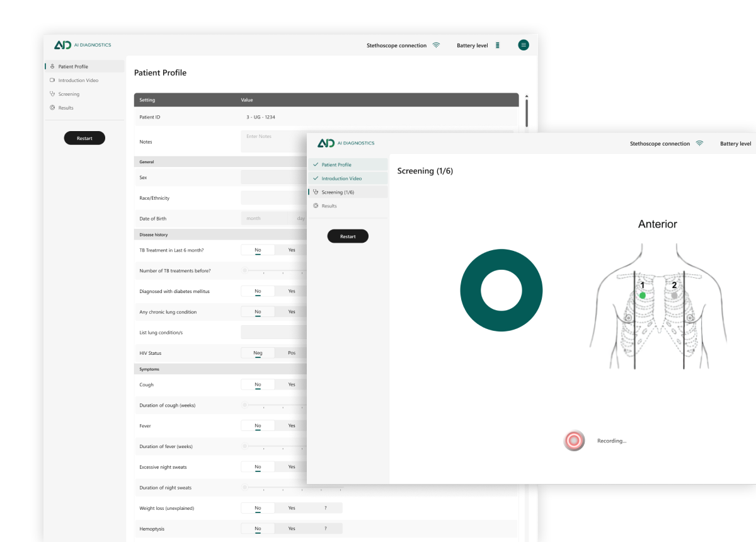
Task: Open Introduction Video via the camera icon
Action: pyautogui.click(x=52, y=80)
